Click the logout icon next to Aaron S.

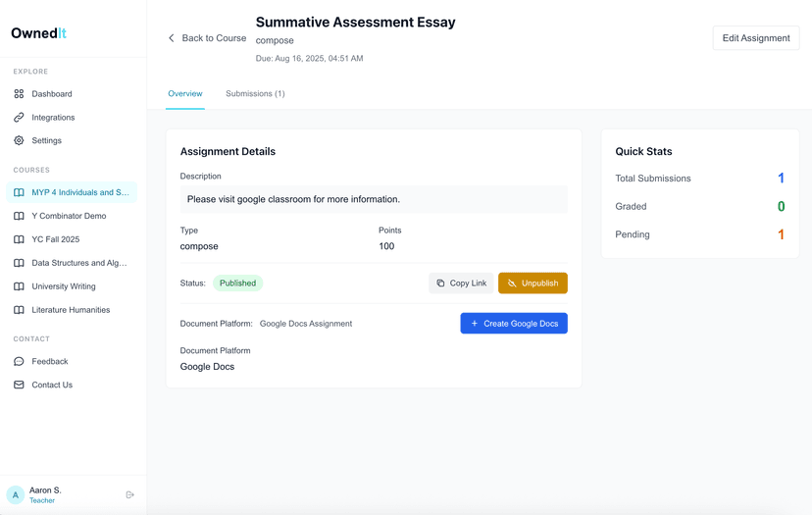click(x=130, y=494)
